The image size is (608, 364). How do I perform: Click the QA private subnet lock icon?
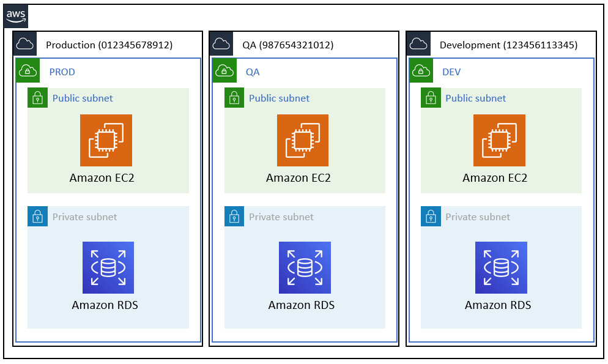pyautogui.click(x=234, y=217)
